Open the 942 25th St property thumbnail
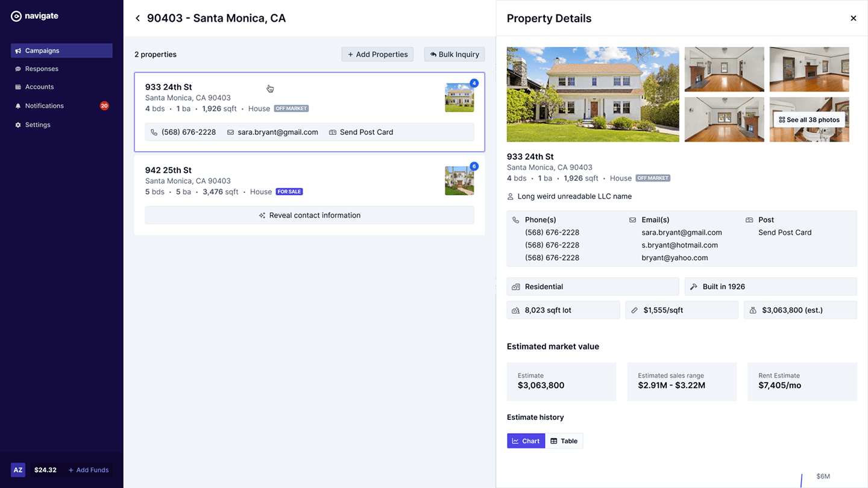 [x=459, y=181]
